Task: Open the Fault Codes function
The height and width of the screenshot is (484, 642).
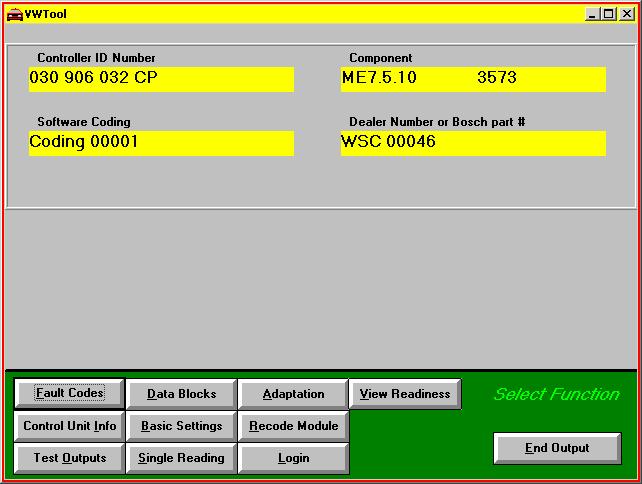Action: coord(70,394)
